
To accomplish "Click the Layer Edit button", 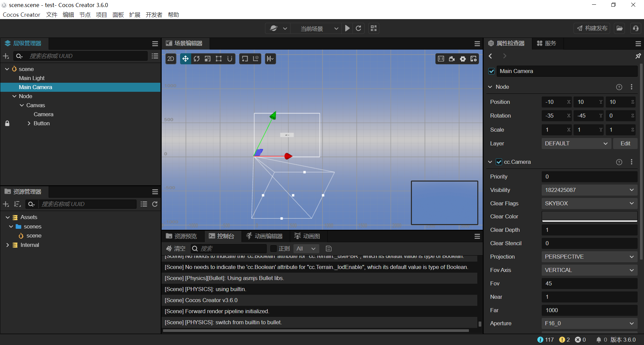I will pyautogui.click(x=625, y=144).
